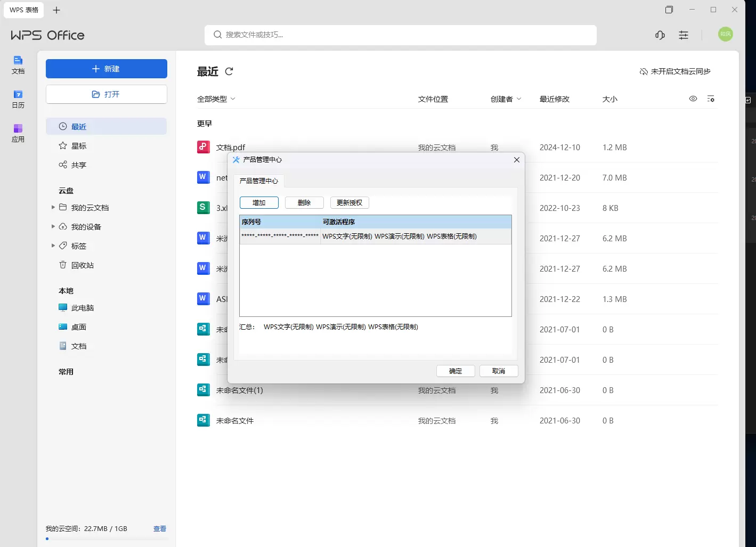Open the 未命名文件(1) file name
Image resolution: width=756 pixels, height=547 pixels.
pyautogui.click(x=240, y=390)
